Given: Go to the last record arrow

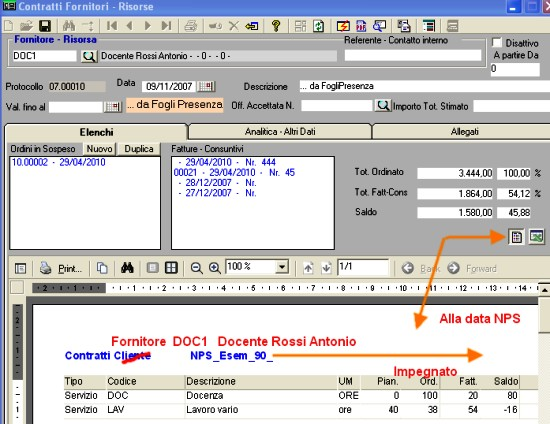Looking at the screenshot, I should pos(166,26).
